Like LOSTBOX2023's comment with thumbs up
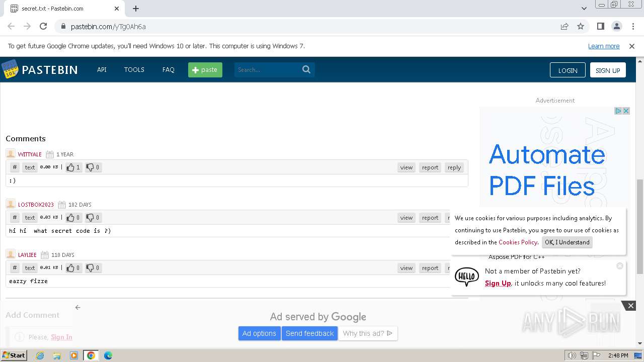Viewport: 644px width, 362px height. (73, 218)
